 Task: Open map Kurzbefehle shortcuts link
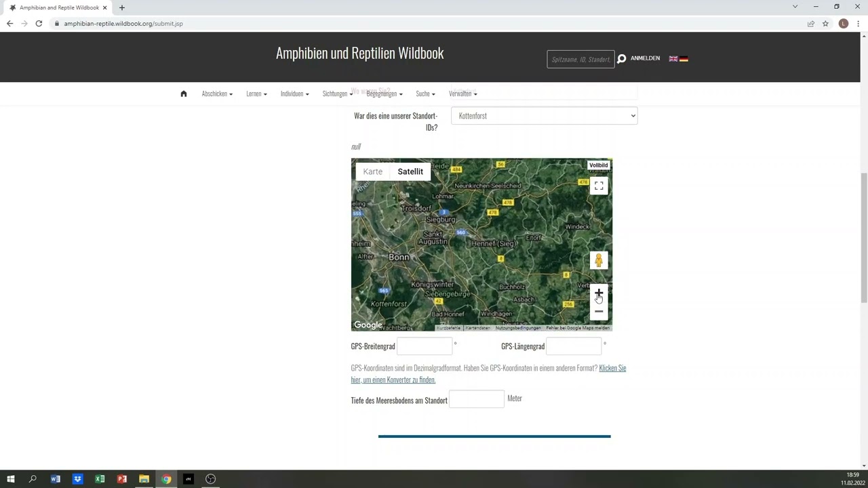point(448,328)
